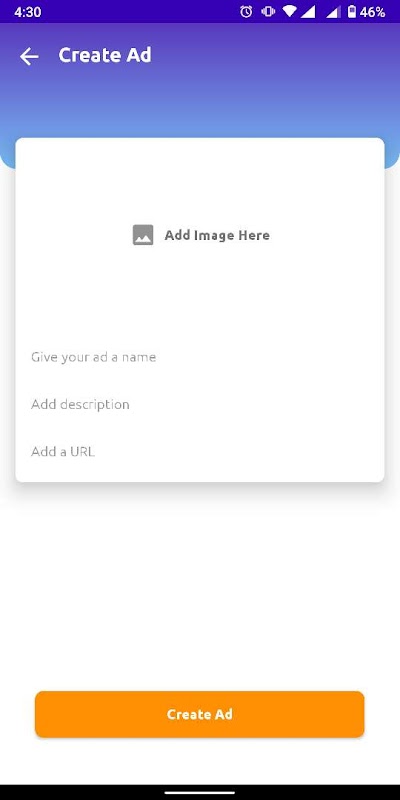Focus the "Give your ad a name" field
400x800 pixels.
(199, 357)
